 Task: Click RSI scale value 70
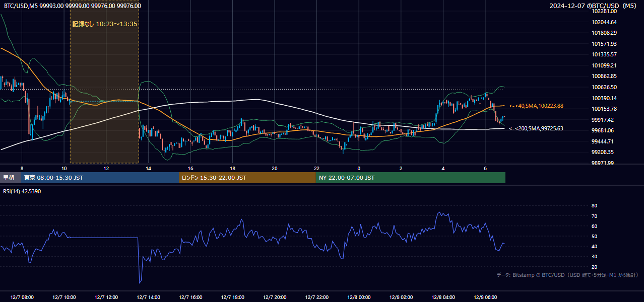click(x=594, y=216)
